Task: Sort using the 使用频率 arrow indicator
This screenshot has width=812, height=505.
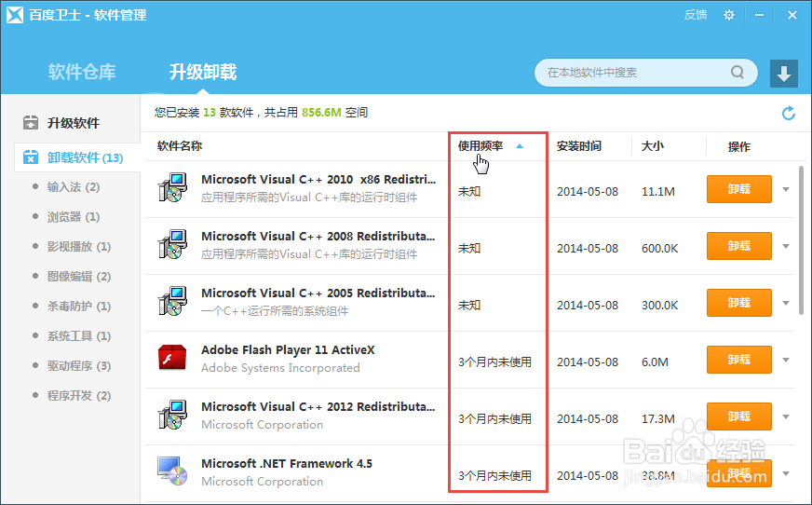Action: pos(520,146)
